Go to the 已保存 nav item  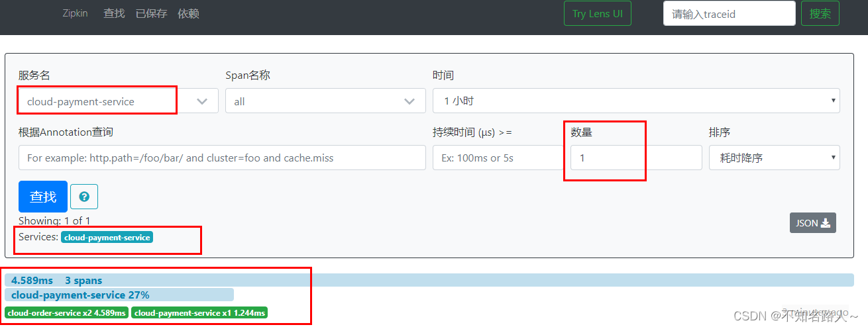click(151, 13)
